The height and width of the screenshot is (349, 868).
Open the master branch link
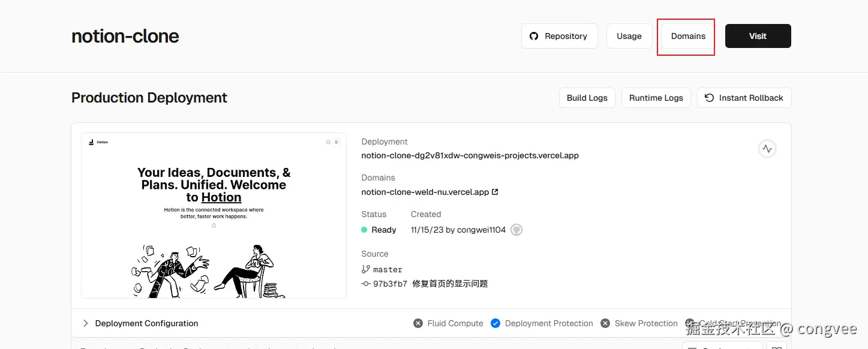point(388,270)
